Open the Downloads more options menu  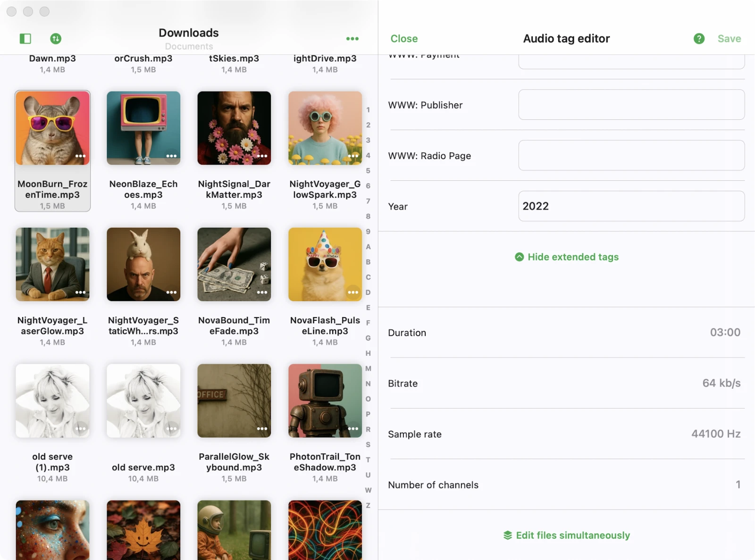click(x=352, y=39)
